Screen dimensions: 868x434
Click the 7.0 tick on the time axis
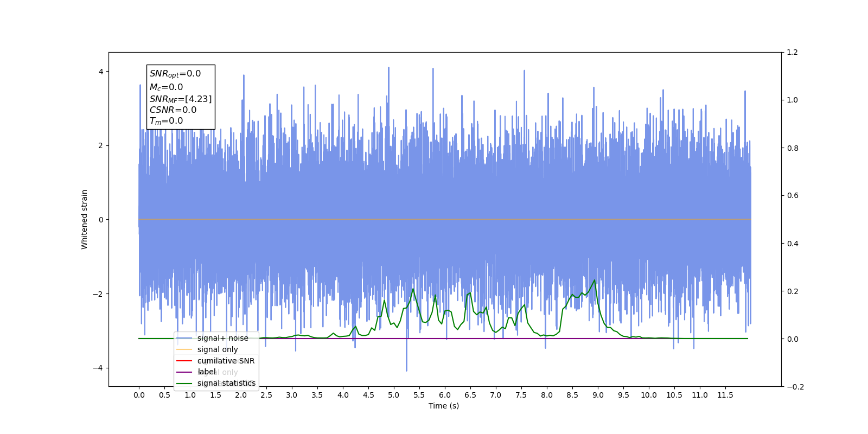click(496, 395)
